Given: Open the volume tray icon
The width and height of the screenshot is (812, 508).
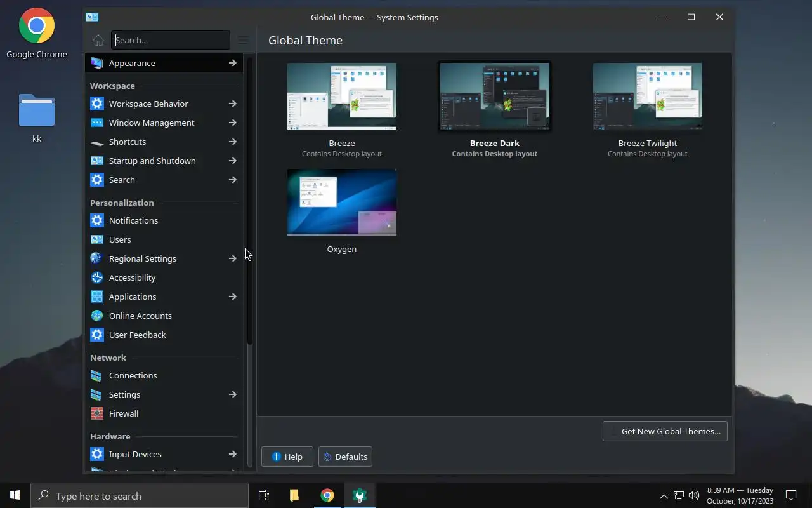Looking at the screenshot, I should click(694, 495).
